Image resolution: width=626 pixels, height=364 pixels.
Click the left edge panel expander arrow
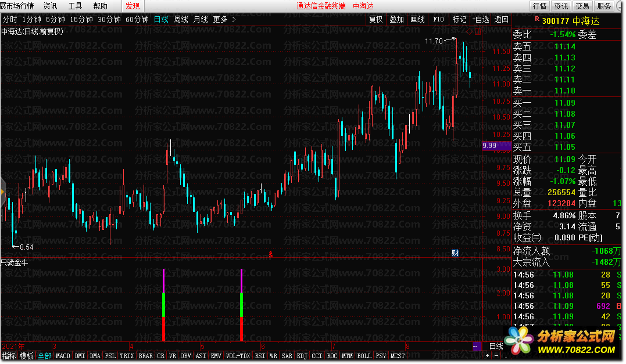[x=2, y=192]
